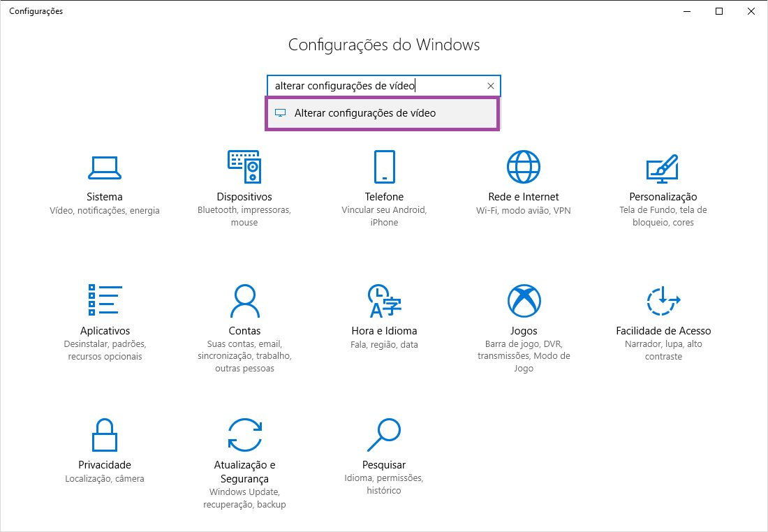
Task: Click the 'Jogos' label
Action: coord(524,331)
